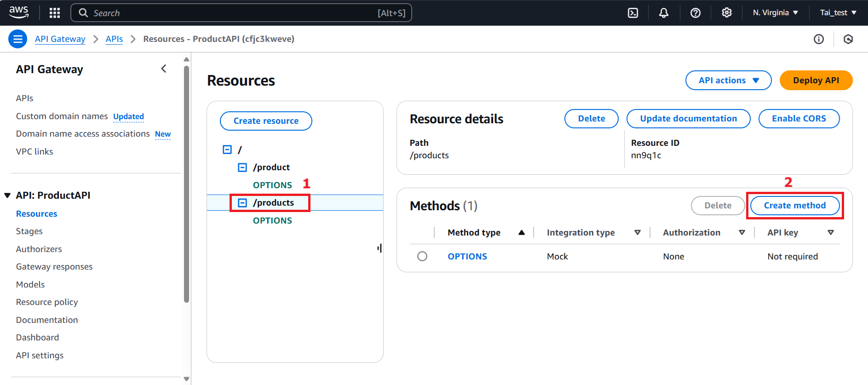This screenshot has width=868, height=385.
Task: Click the Create method button
Action: pos(795,206)
